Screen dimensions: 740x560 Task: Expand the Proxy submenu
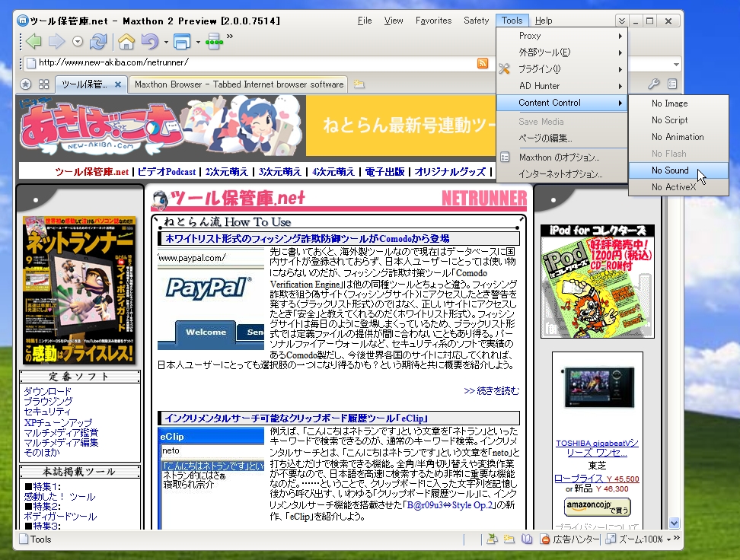click(562, 36)
